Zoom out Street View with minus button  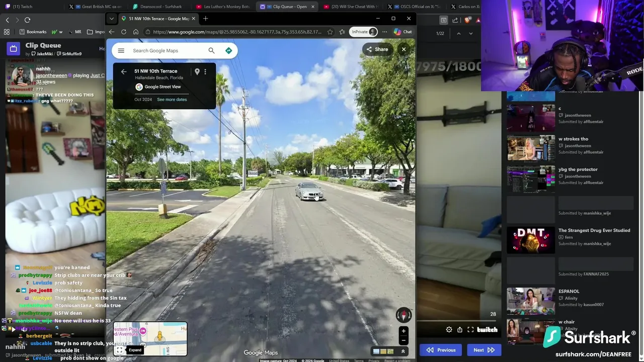404,340
